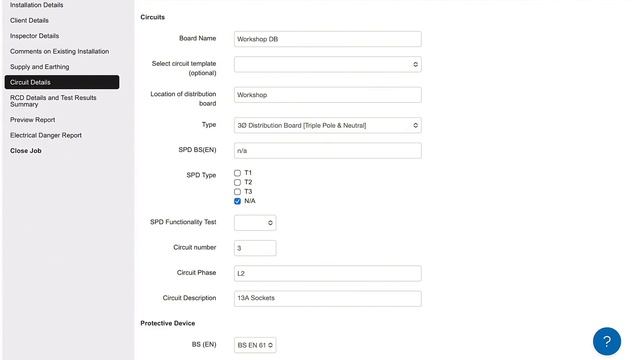Click the Circuit Description text box
Screen dimensions: 640x360
(x=328, y=298)
